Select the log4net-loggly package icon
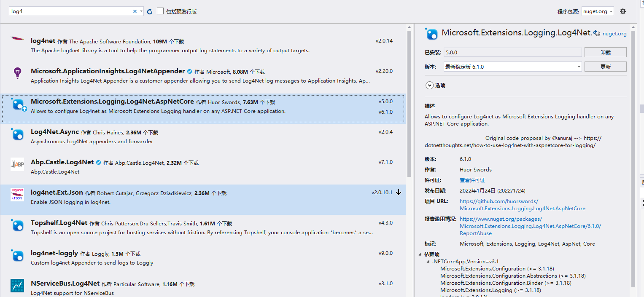This screenshot has width=644, height=297. click(17, 255)
